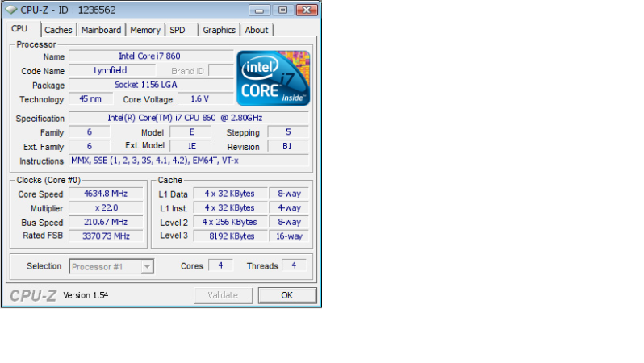Click the Instructions field MMX, SSE list
This screenshot has width=644, height=363.
(x=189, y=161)
